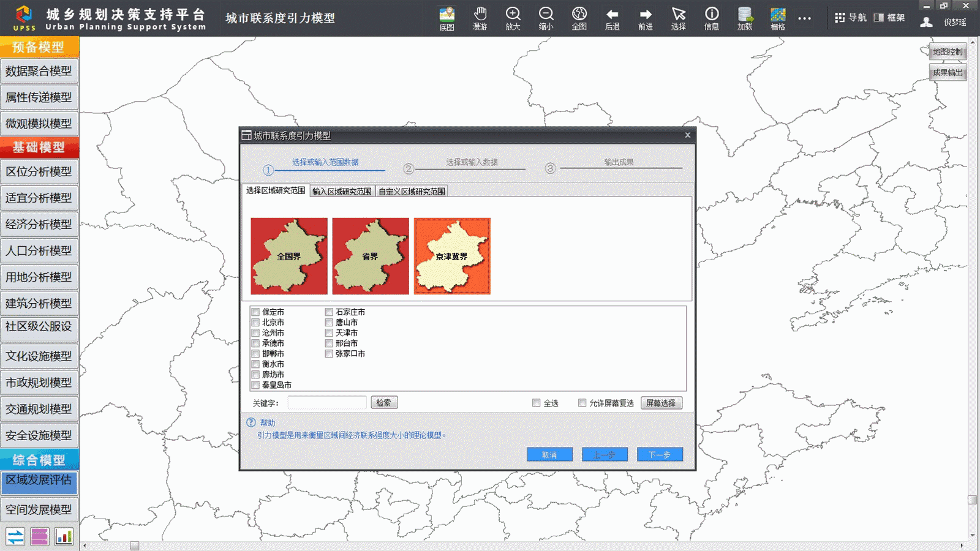Open the 空间发展模型 sidebar item

39,509
